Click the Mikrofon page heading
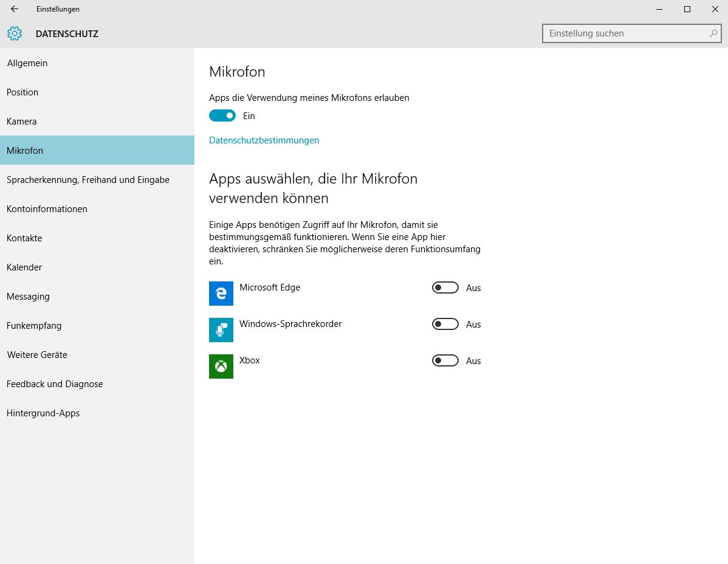728x564 pixels. click(x=237, y=72)
